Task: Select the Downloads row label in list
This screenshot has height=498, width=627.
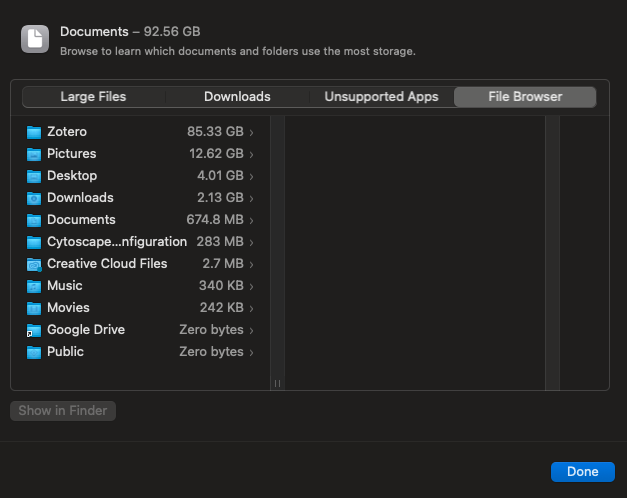Action: [x=80, y=198]
